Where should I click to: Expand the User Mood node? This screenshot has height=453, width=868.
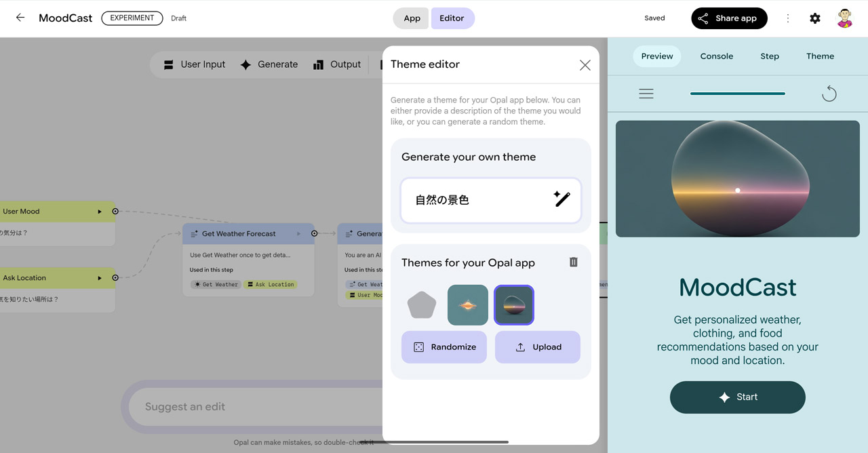pyautogui.click(x=100, y=211)
